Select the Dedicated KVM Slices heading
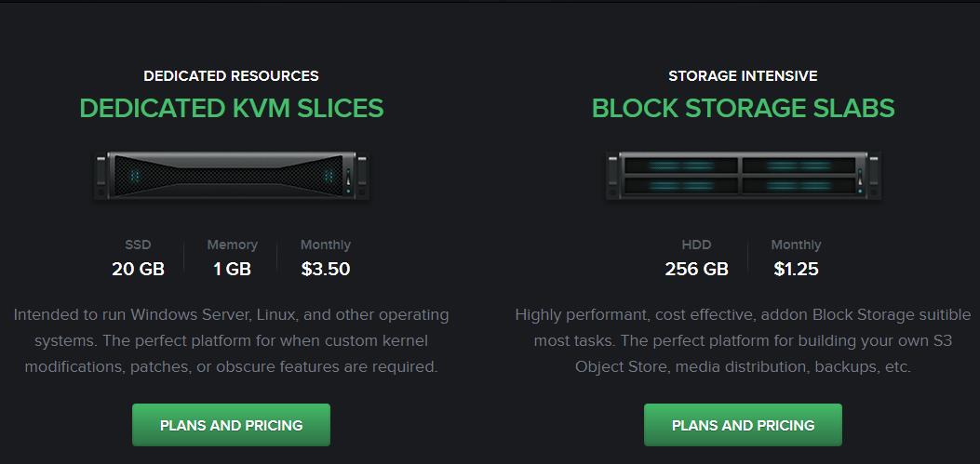Image resolution: width=980 pixels, height=464 pixels. coord(231,108)
